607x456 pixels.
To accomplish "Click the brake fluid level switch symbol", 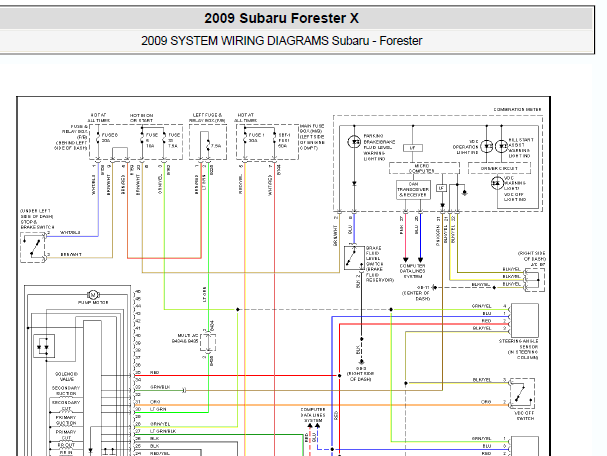I will pyautogui.click(x=353, y=257).
